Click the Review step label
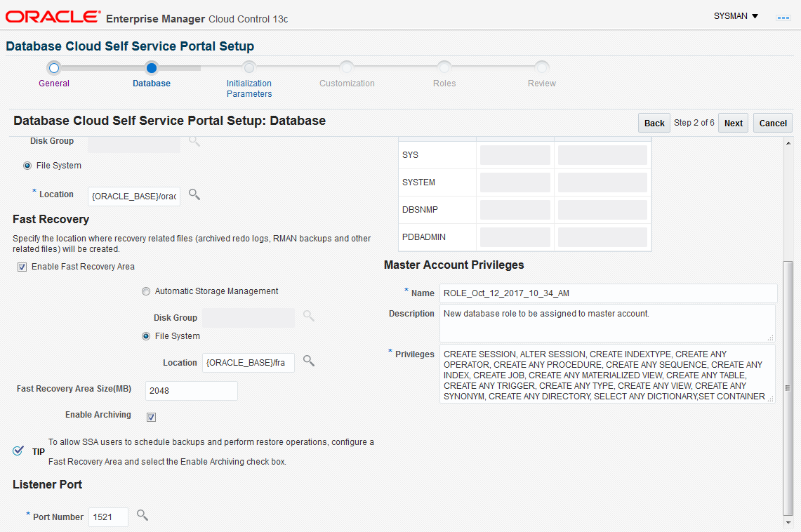Image resolution: width=801 pixels, height=532 pixels. click(541, 84)
